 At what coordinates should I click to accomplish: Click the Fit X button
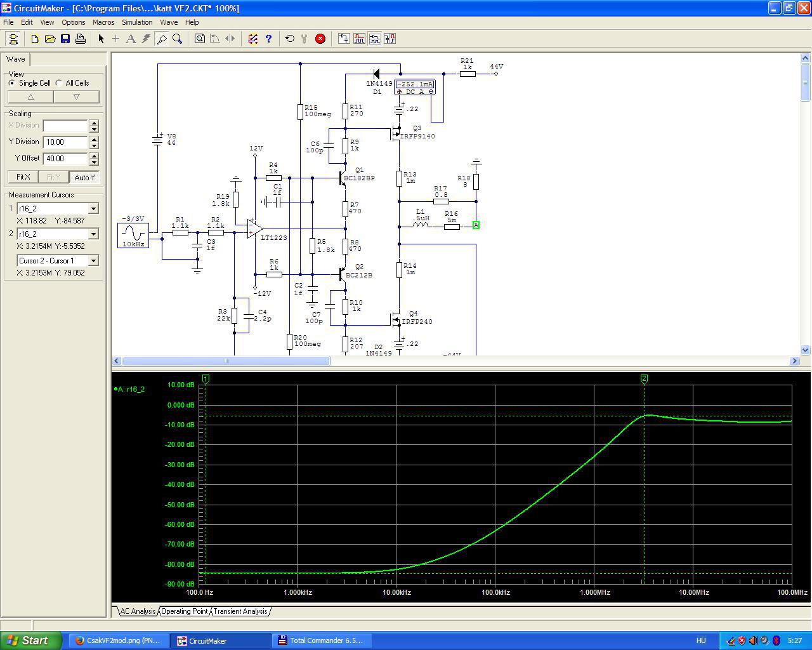[x=23, y=177]
